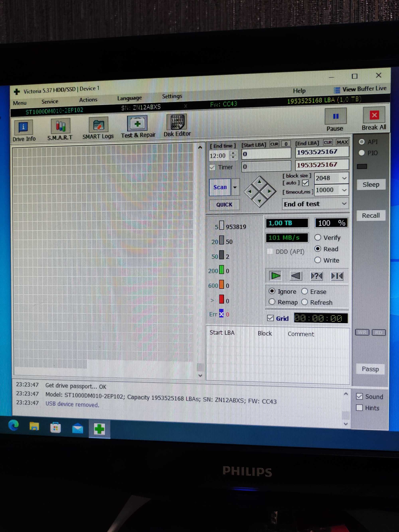Image resolution: width=399 pixels, height=532 pixels.
Task: Click Victoria taskbar green cross icon
Action: tap(99, 429)
